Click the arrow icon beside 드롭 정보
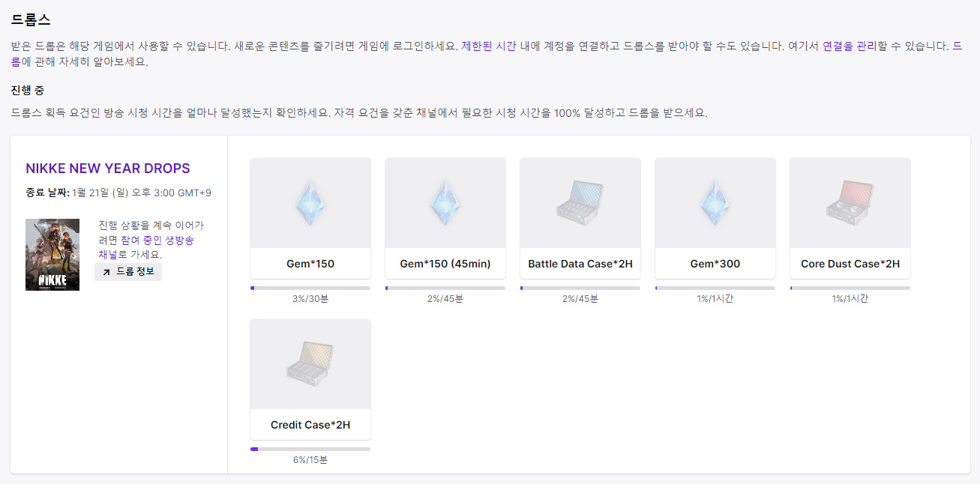Screen dimensions: 980x484 [x=106, y=272]
